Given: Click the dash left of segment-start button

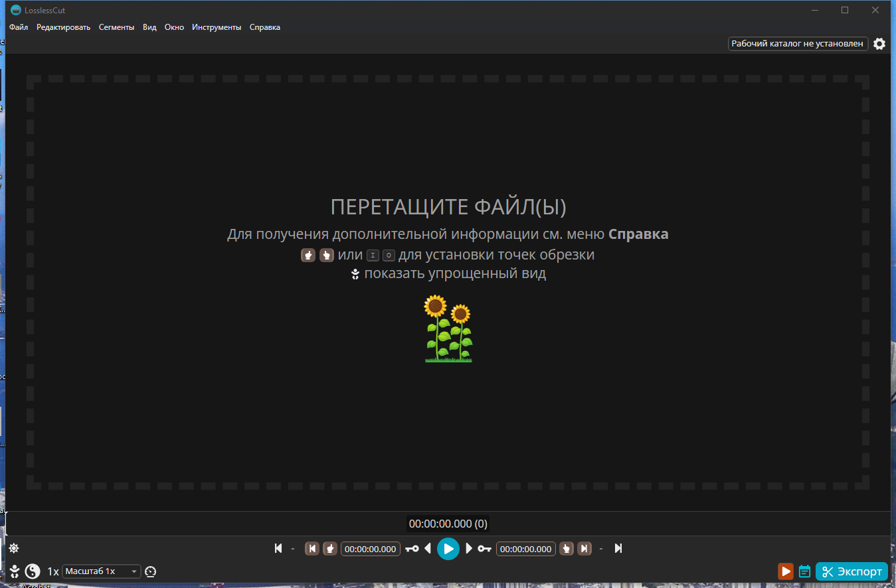Looking at the screenshot, I should [x=293, y=549].
